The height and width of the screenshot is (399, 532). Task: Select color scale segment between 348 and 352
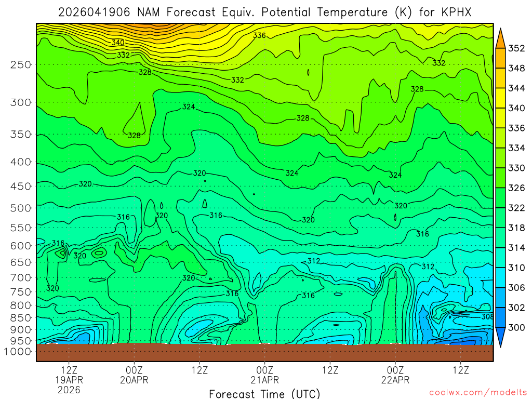click(x=500, y=58)
